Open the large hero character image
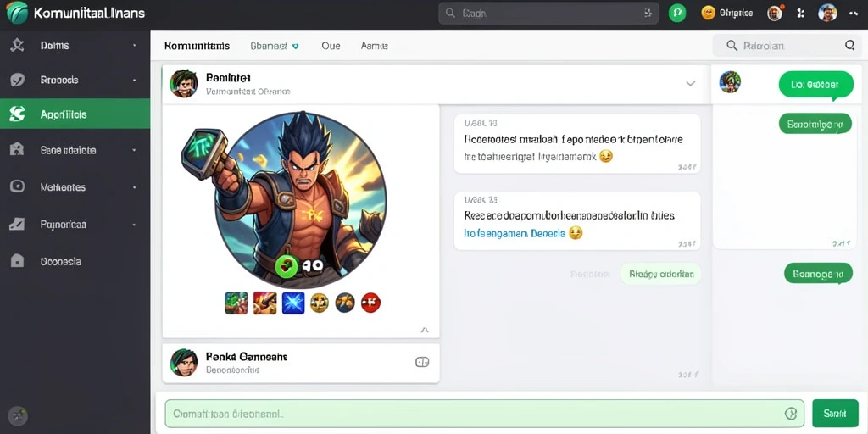Image resolution: width=868 pixels, height=434 pixels. pos(301,200)
